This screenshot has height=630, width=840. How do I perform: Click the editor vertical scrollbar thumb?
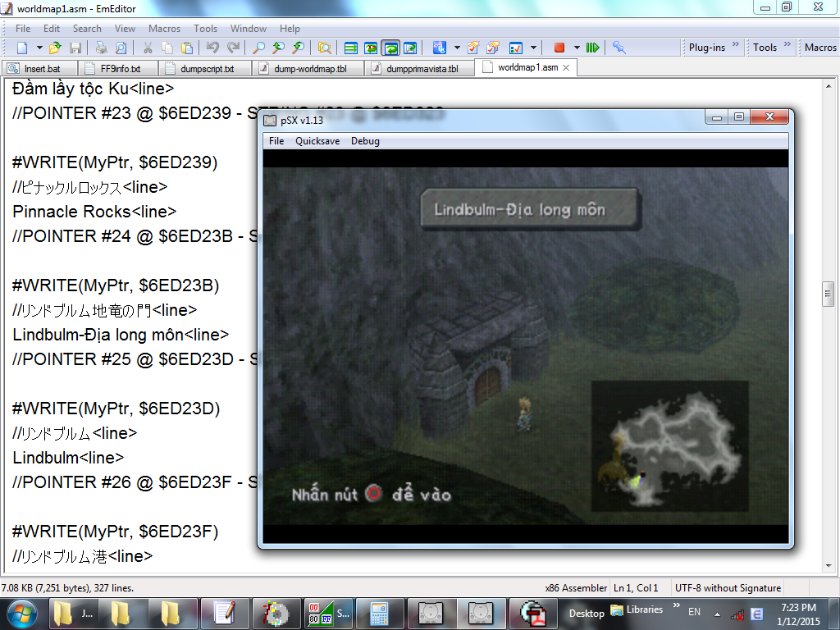pos(828,294)
